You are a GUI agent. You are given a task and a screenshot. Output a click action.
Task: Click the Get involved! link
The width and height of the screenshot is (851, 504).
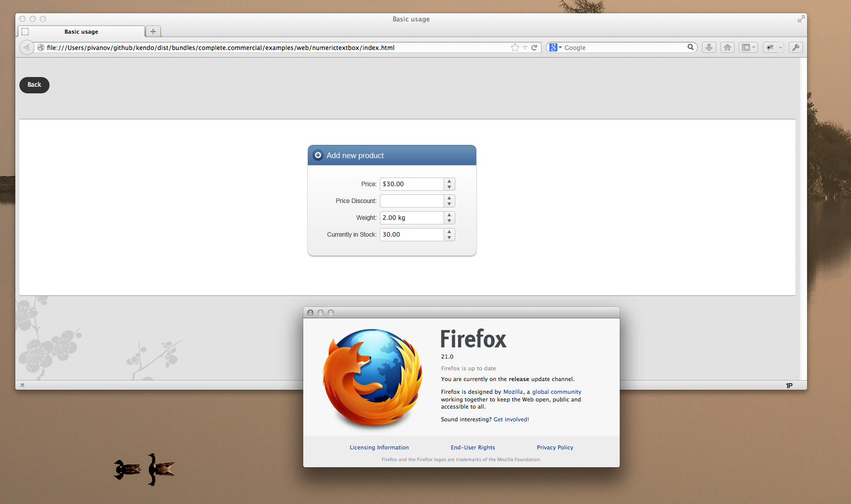pos(511,419)
